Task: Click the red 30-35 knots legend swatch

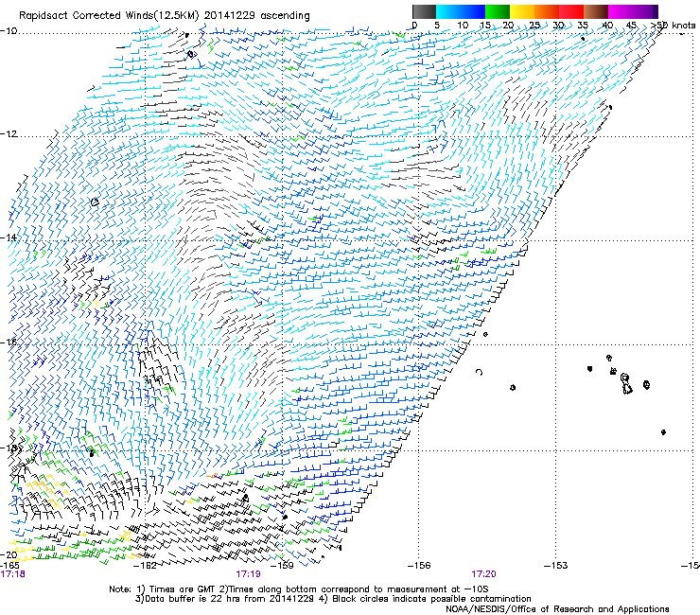Action: coord(571,11)
